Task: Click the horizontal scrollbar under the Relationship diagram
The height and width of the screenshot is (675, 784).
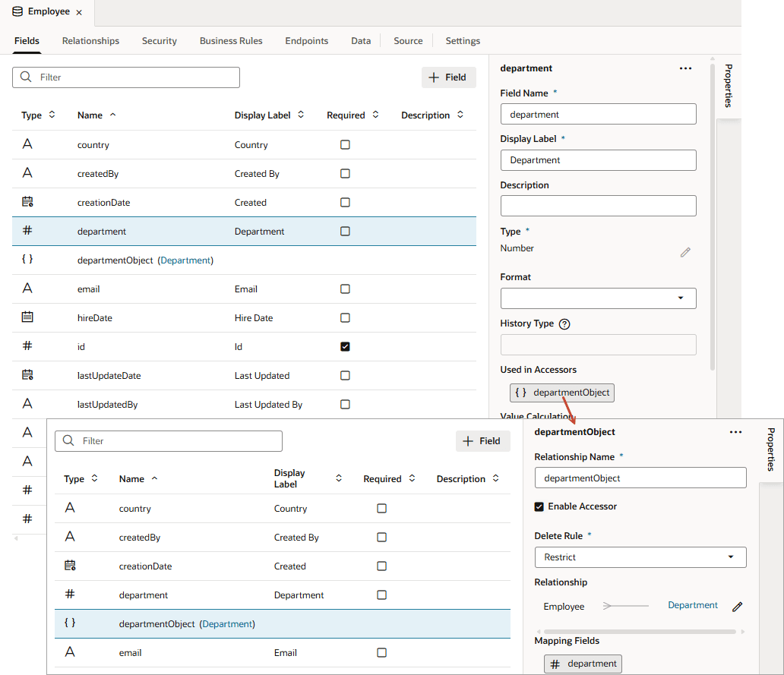Action: [640, 631]
